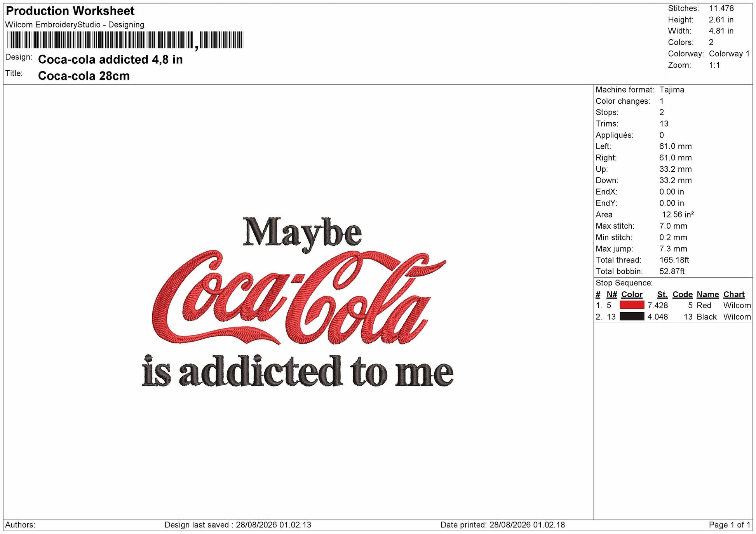This screenshot has height=534, width=756.
Task: Click the Production Worksheet heading
Action: click(x=70, y=11)
